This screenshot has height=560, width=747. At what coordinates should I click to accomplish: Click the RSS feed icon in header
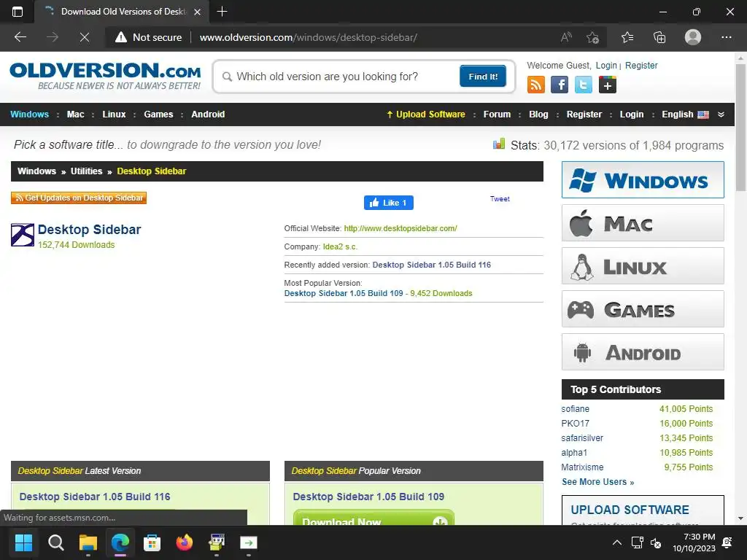(x=536, y=85)
